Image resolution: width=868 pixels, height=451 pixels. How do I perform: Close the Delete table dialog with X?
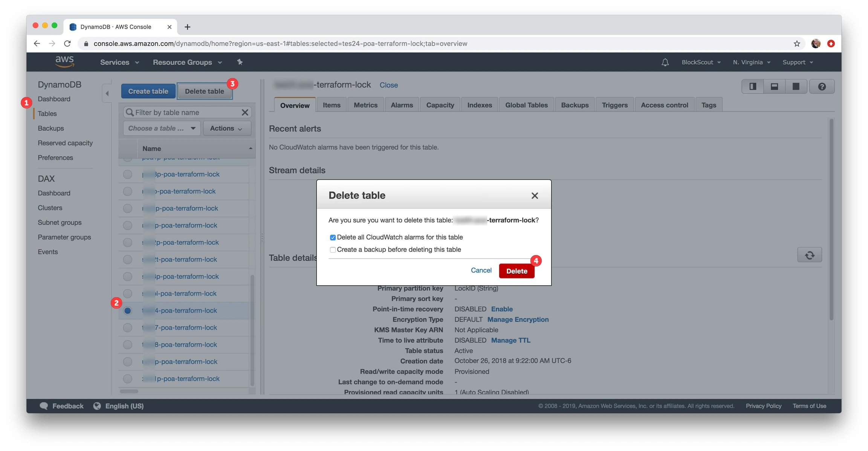click(534, 196)
